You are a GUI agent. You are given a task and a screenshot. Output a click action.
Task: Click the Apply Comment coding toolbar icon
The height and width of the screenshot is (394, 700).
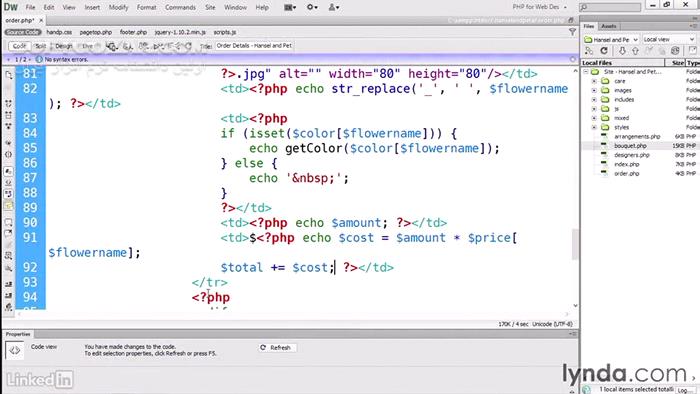[8, 222]
